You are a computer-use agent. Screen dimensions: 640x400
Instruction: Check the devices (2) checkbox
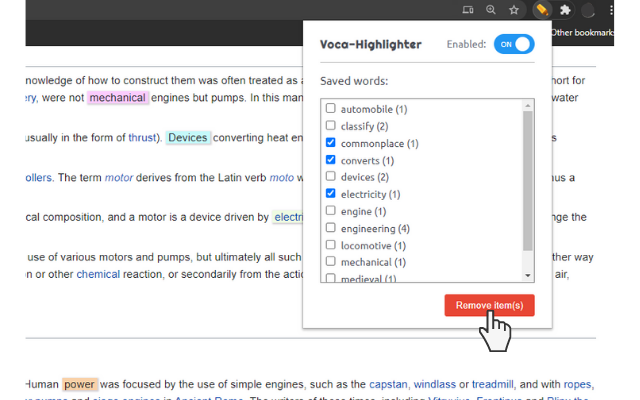point(331,176)
